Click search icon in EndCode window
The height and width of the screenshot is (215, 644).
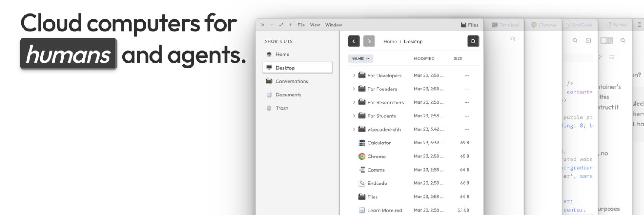point(575,40)
